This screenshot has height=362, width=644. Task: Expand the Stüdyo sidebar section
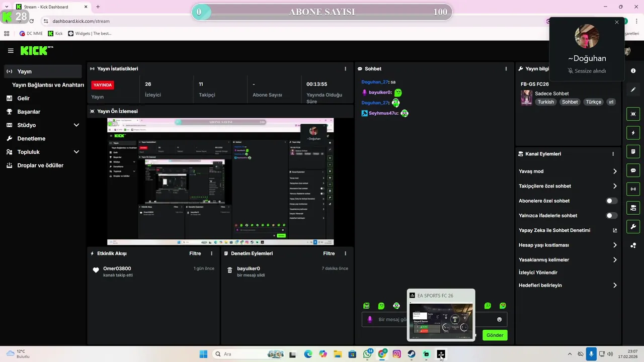(76, 125)
